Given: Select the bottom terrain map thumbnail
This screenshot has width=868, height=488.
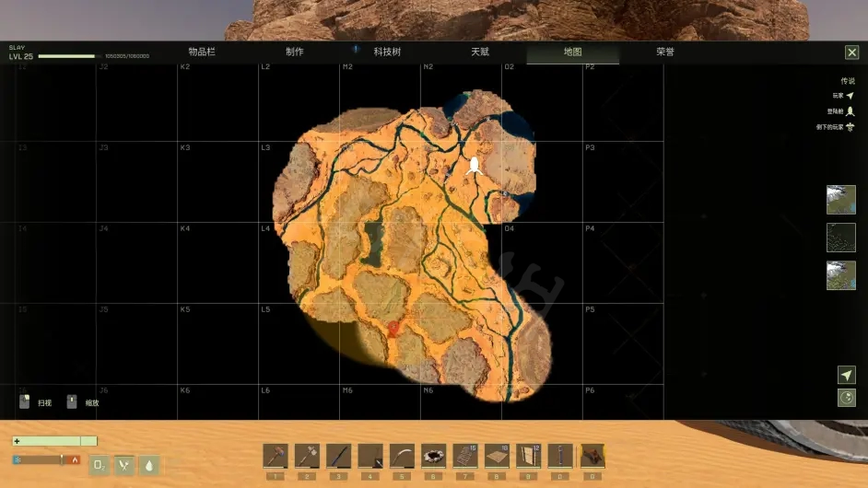Looking at the screenshot, I should click(840, 275).
